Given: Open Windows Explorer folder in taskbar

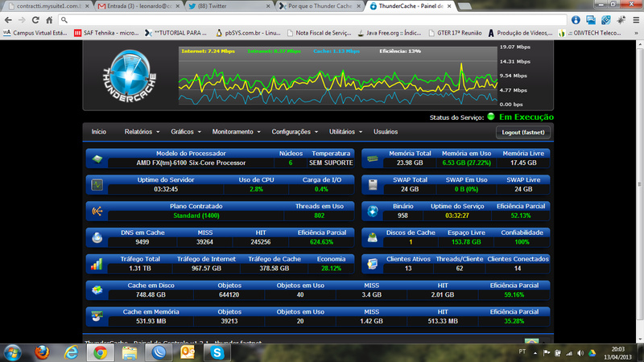Looking at the screenshot, I should click(x=130, y=352).
